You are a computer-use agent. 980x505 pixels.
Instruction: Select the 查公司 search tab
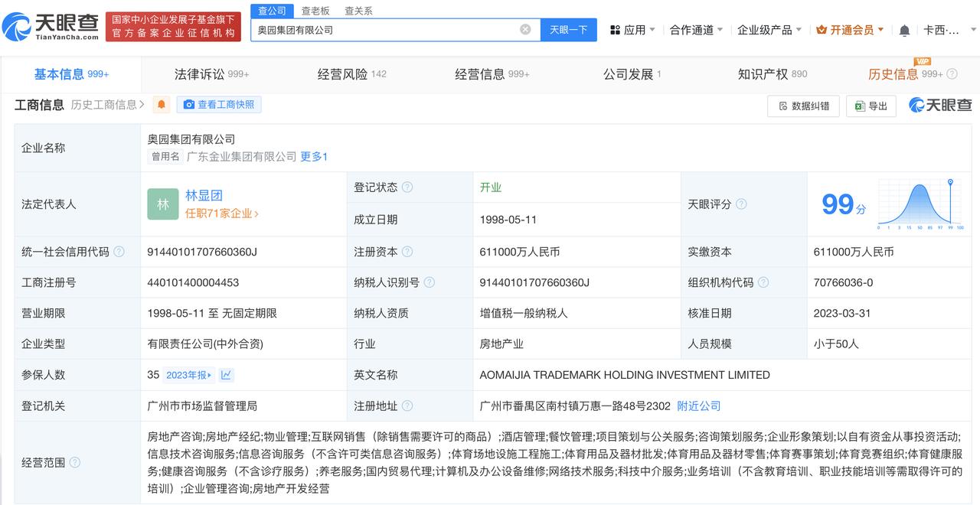272,11
